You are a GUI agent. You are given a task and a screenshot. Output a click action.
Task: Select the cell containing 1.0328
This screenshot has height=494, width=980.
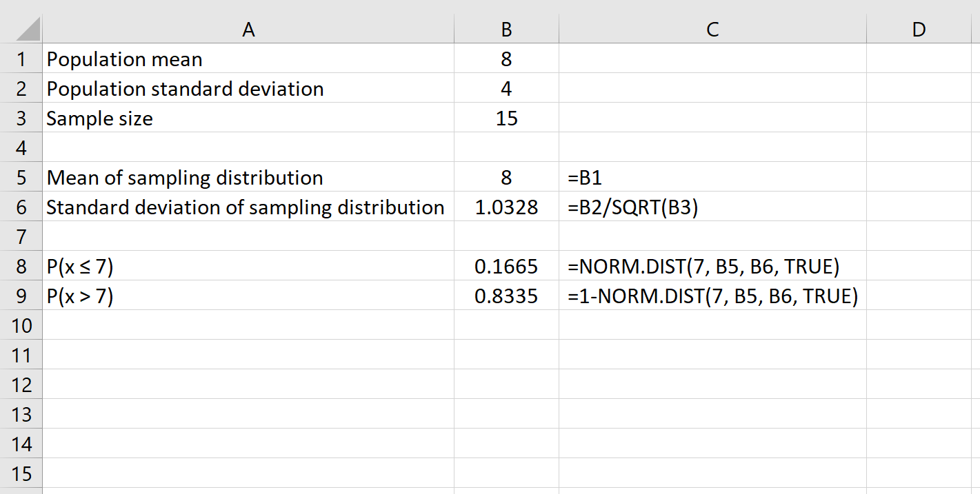506,207
